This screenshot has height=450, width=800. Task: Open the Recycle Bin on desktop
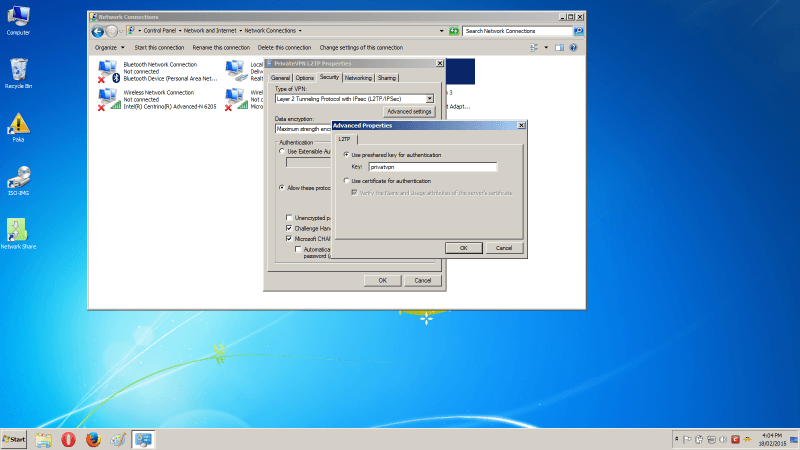[18, 70]
